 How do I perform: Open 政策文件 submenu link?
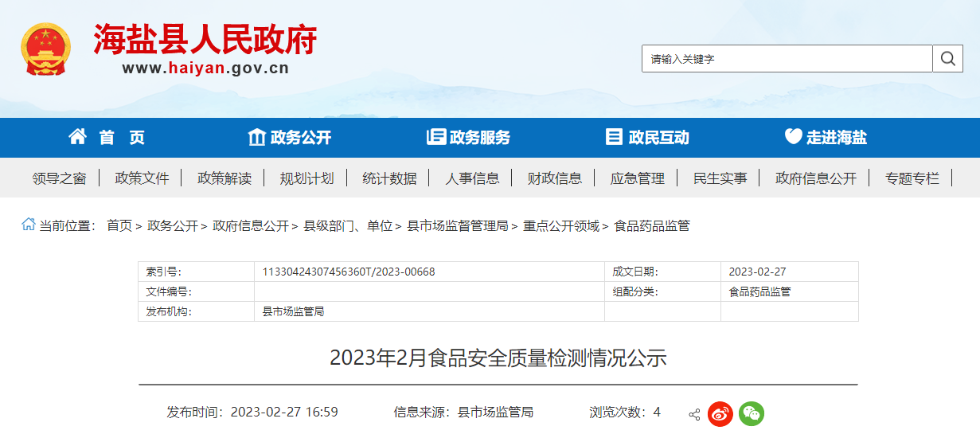coord(142,178)
